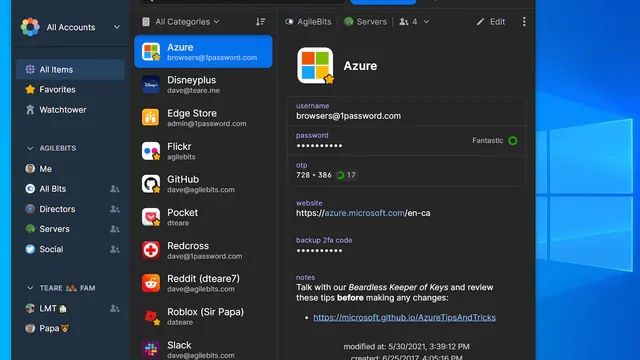This screenshot has height=360, width=640.
Task: Click the otp countdown timer ring
Action: click(x=340, y=175)
